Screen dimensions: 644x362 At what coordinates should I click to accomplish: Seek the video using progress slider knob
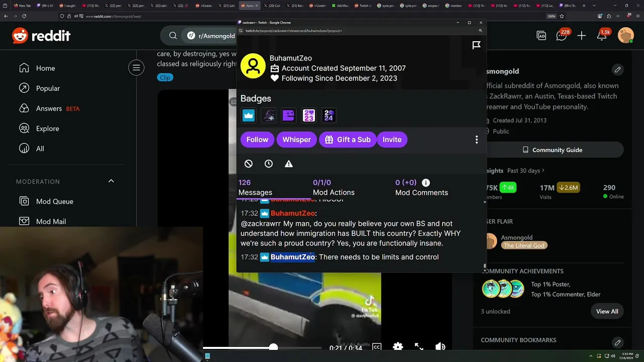(x=273, y=347)
